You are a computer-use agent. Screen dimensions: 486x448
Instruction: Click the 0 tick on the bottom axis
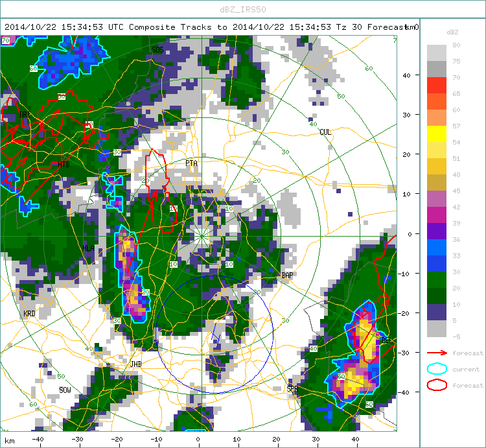198,440
